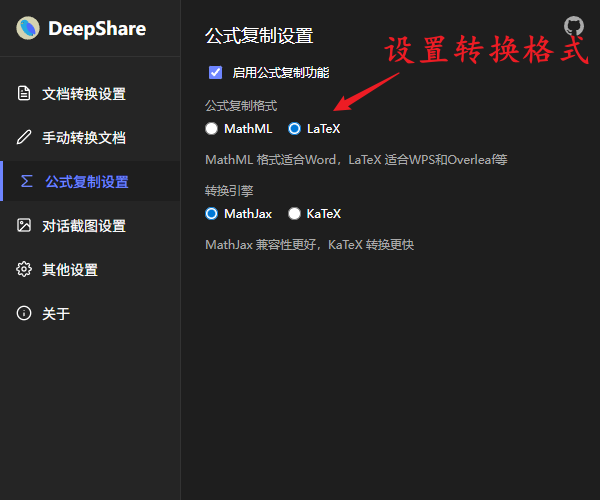Click the image icon beside 对话截图设置
This screenshot has width=600, height=500.
coord(24,225)
